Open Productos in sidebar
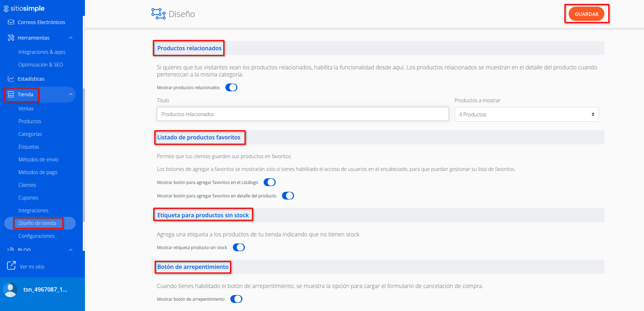The image size is (644, 311). point(30,121)
